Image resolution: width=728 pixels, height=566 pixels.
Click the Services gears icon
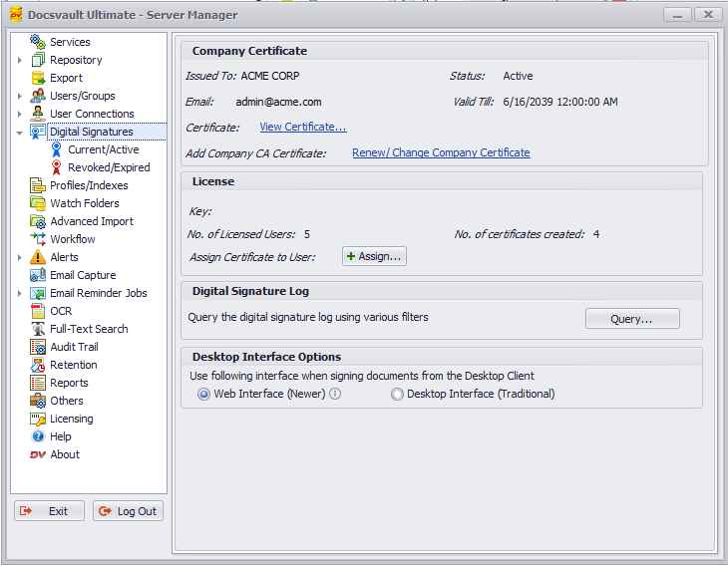click(x=38, y=42)
